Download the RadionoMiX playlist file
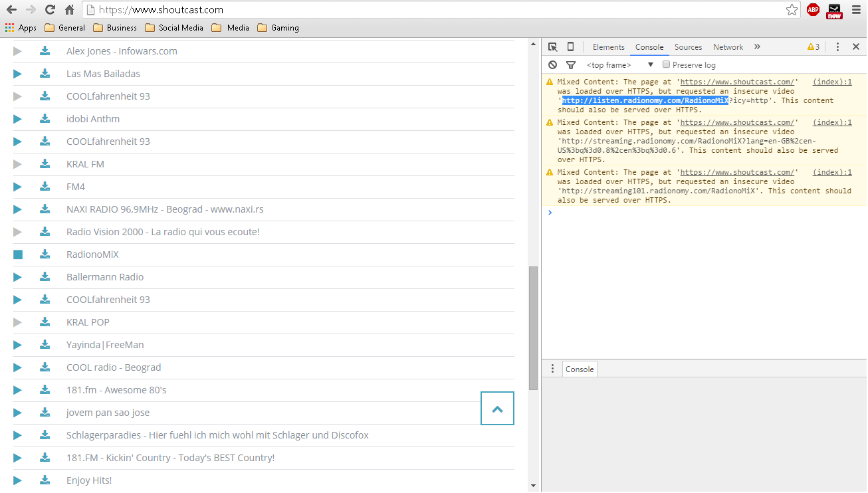The height and width of the screenshot is (493, 868). [45, 254]
